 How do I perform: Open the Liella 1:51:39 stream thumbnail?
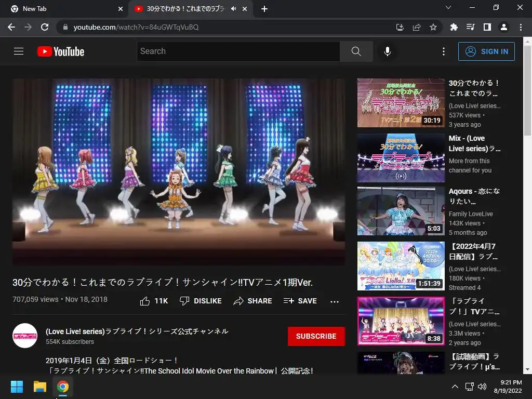coord(401,266)
